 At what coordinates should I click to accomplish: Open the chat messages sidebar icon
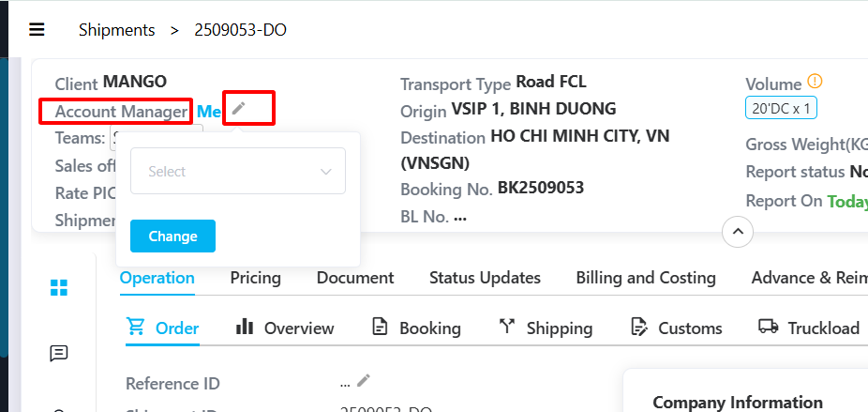(59, 353)
